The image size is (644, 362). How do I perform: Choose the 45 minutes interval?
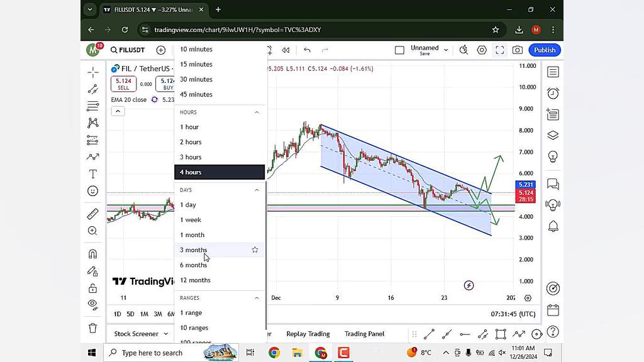point(219,94)
